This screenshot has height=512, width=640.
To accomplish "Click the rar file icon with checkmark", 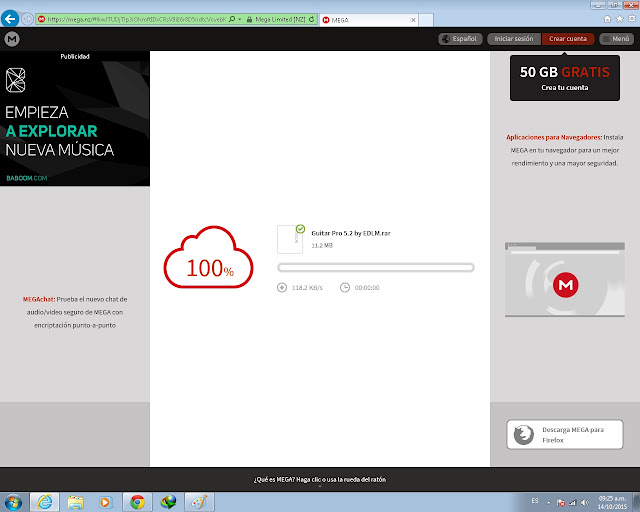I will point(291,239).
